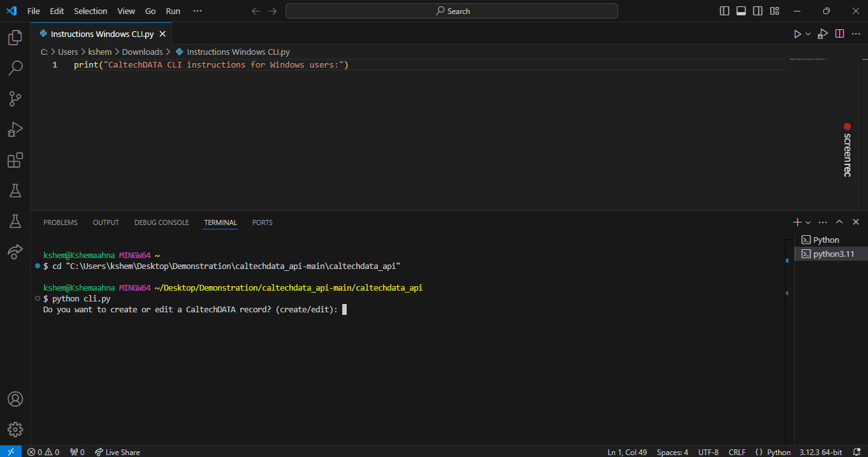The width and height of the screenshot is (868, 457).
Task: Open the Source Control view
Action: coord(15,98)
